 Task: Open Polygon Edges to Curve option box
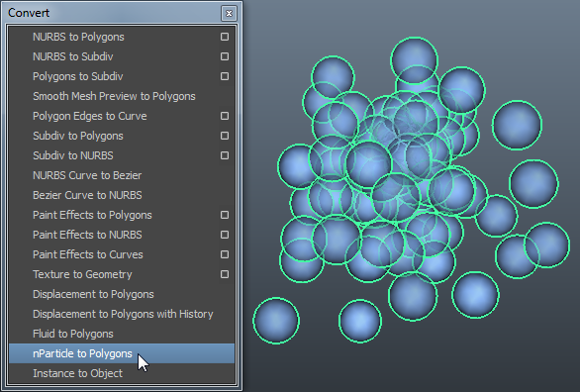224,116
